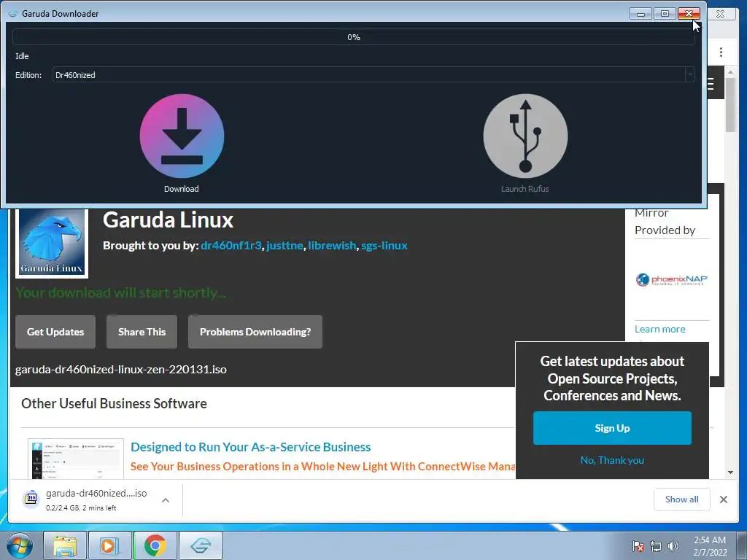Click Problems Downloading? button
747x560 pixels.
tap(255, 332)
